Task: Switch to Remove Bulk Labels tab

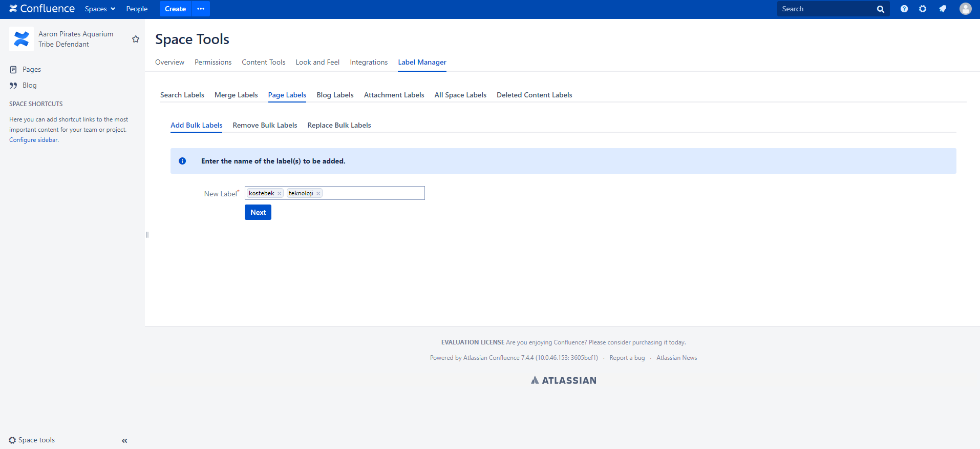Action: pyautogui.click(x=265, y=125)
